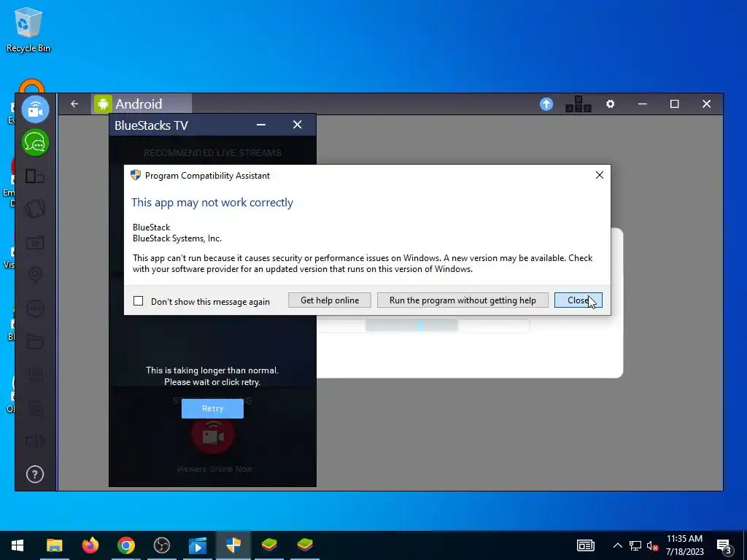Viewport: 747px width, 560px height.
Task: Open the set location pin icon
Action: pos(35,275)
